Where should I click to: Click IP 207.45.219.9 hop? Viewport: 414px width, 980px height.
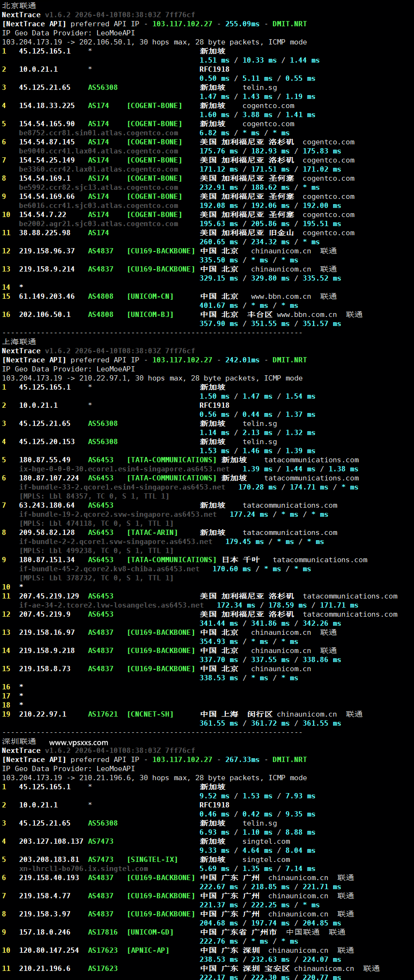[45, 614]
